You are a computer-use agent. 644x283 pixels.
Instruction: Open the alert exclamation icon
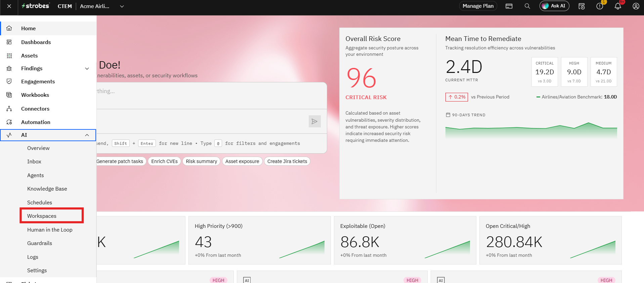pyautogui.click(x=600, y=6)
